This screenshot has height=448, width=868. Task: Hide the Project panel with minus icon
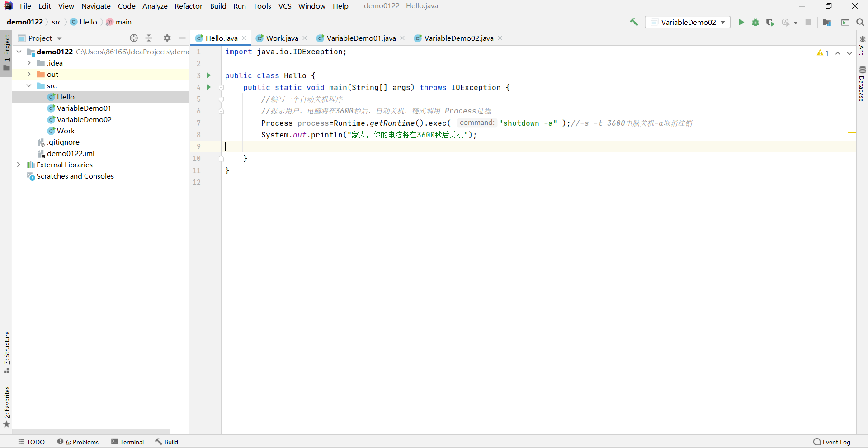coord(182,38)
